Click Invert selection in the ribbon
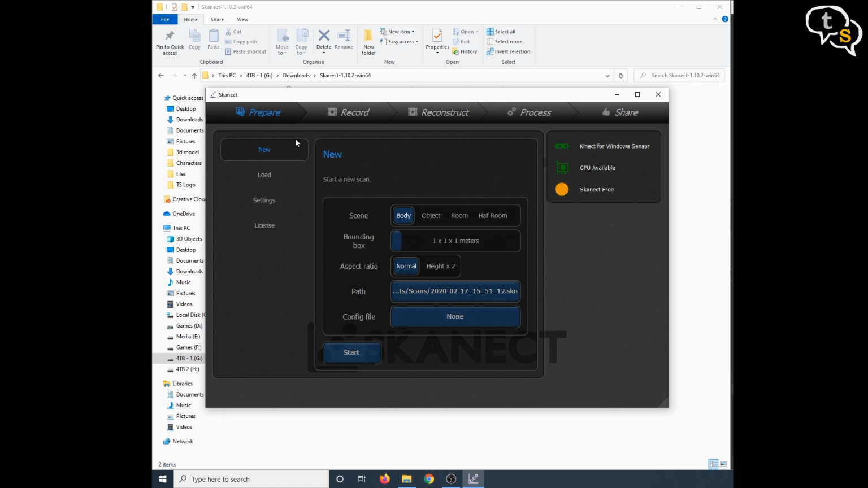Image resolution: width=868 pixels, height=488 pixels. [509, 51]
